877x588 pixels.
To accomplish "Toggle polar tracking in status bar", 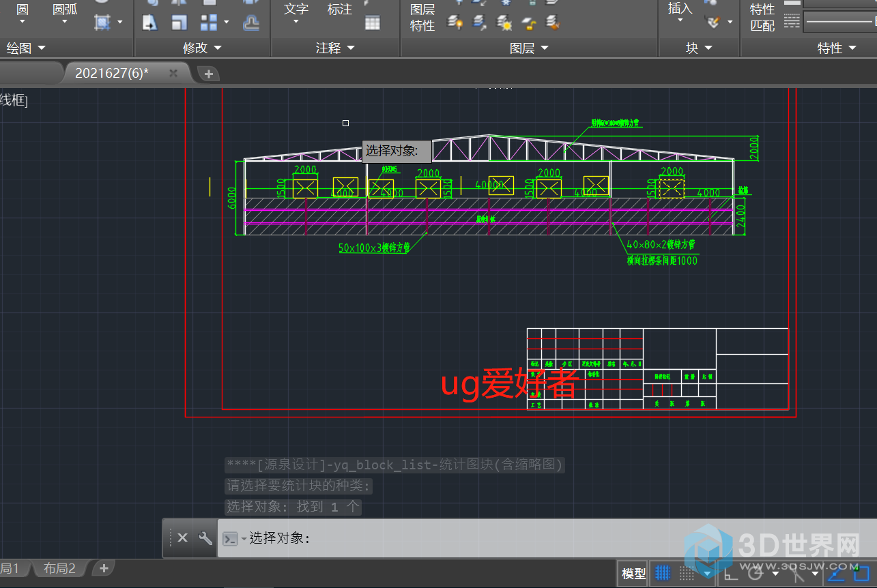I will tap(756, 574).
